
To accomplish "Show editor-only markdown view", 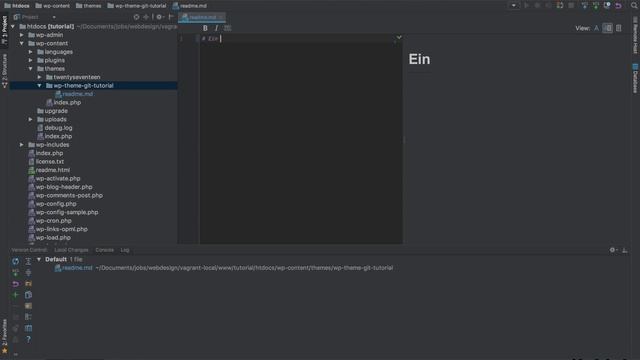I will coord(596,28).
